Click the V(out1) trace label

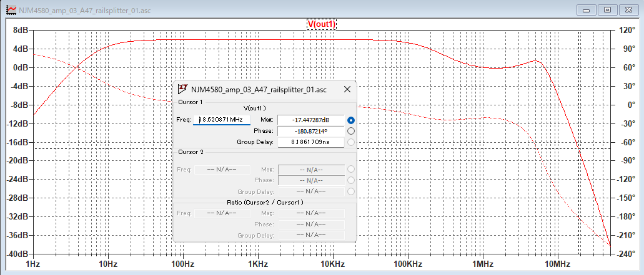[x=322, y=24]
